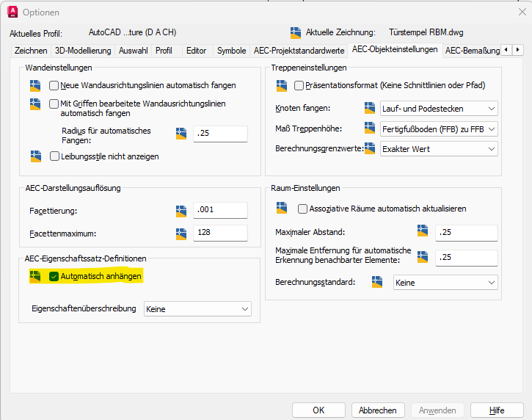This screenshot has width=532, height=420.
Task: Open the AEC-Projektstandardwerte tab
Action: [299, 51]
